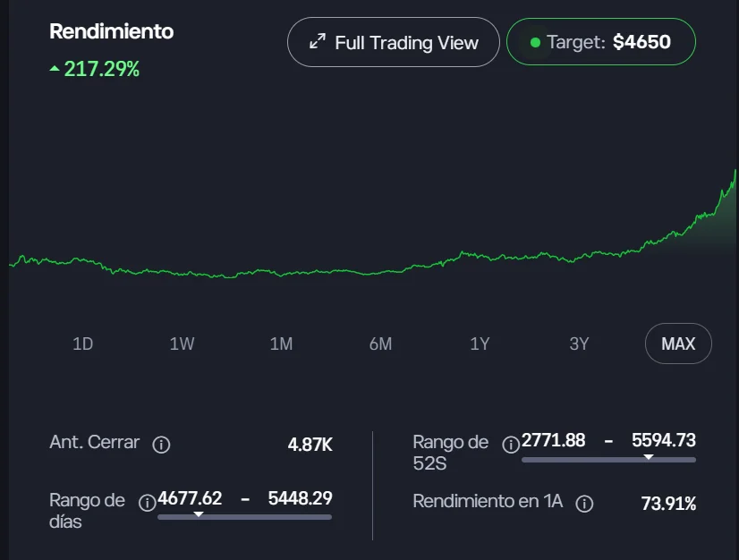Open Full Trading View
This screenshot has width=739, height=560.
tap(394, 42)
